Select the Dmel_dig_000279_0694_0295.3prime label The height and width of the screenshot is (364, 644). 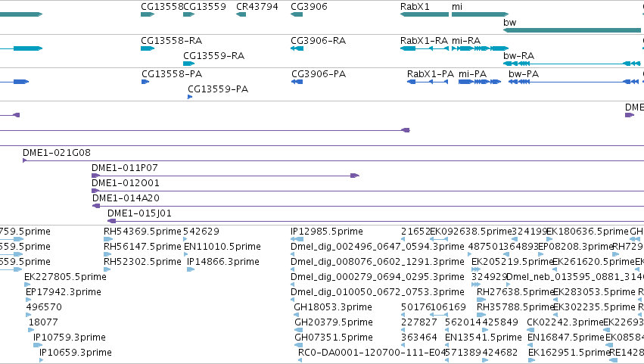(x=378, y=277)
